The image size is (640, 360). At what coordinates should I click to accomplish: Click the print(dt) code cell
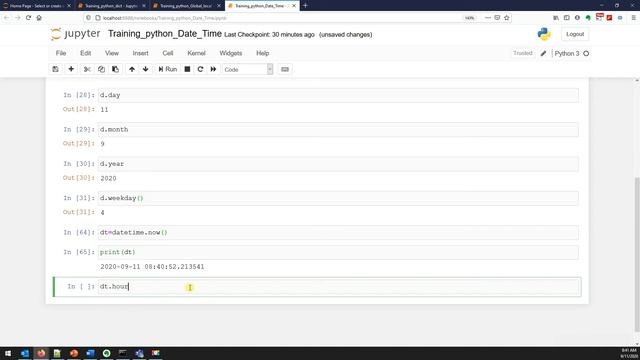338,252
